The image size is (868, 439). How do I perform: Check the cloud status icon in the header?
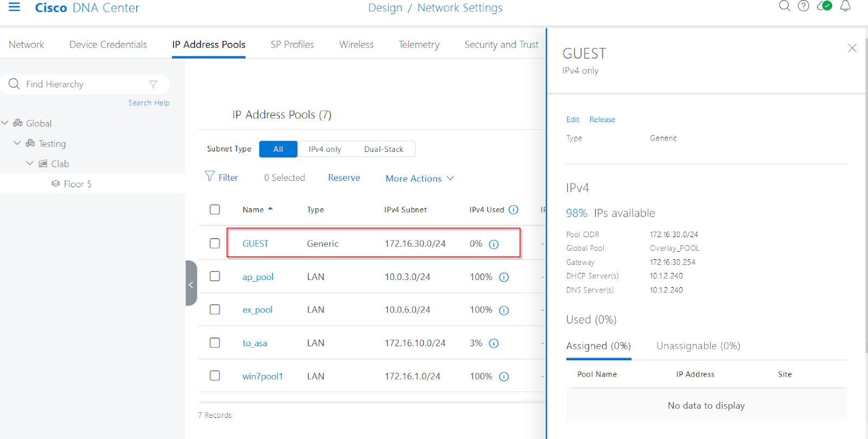point(825,6)
